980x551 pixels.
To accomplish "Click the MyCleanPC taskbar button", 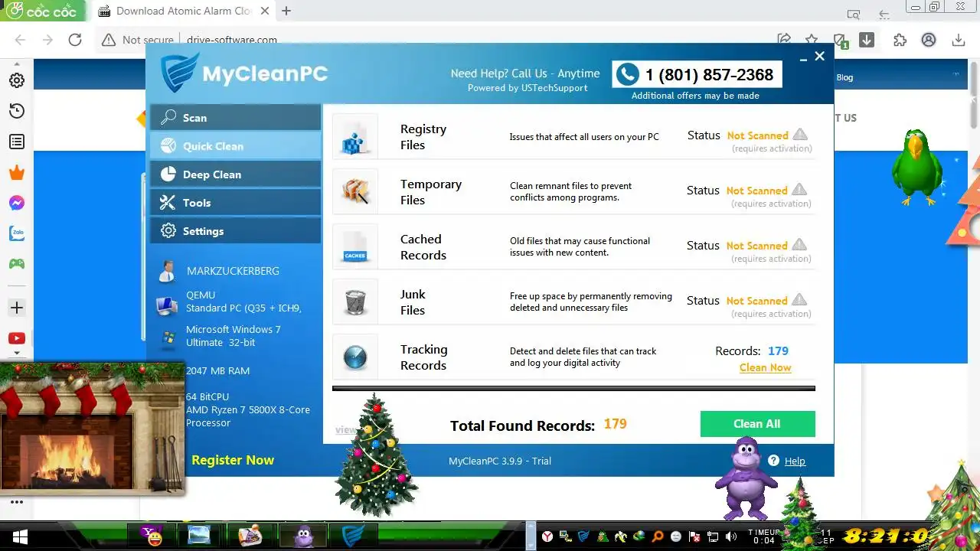I will [353, 536].
